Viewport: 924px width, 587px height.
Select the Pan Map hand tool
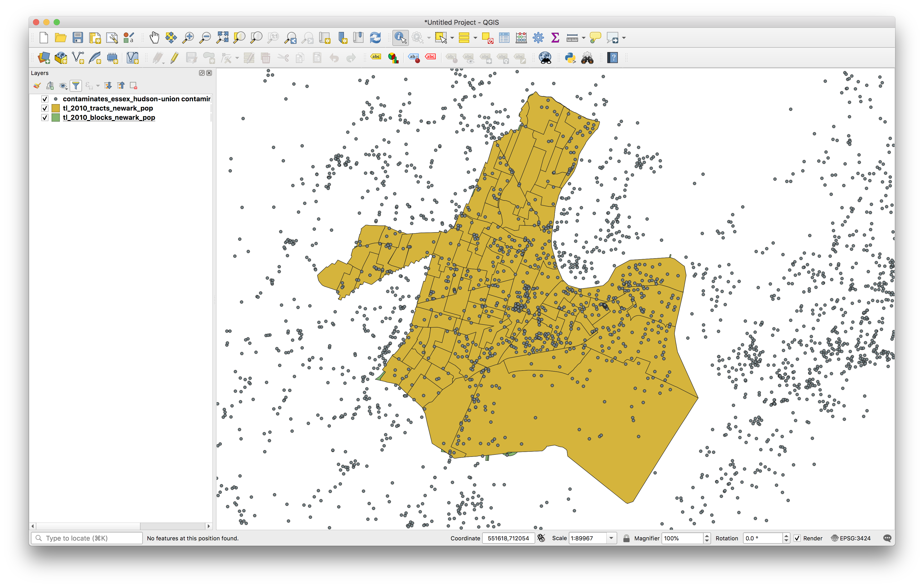pos(154,38)
